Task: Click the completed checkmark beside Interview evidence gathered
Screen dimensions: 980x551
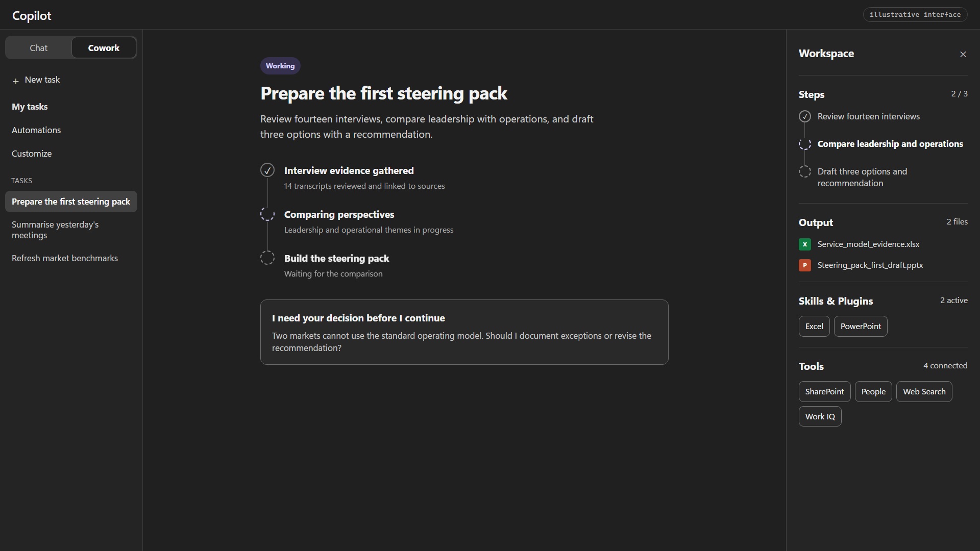Action: point(267,170)
